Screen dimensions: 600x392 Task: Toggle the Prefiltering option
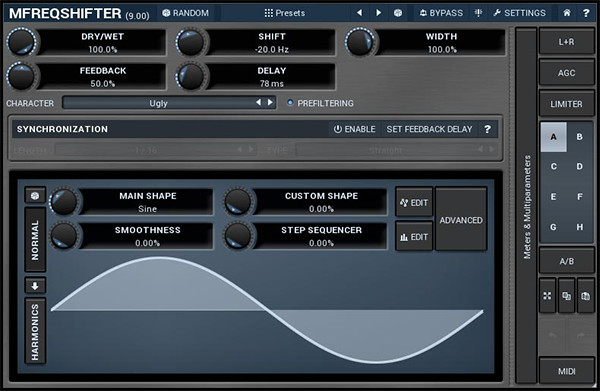[x=321, y=103]
